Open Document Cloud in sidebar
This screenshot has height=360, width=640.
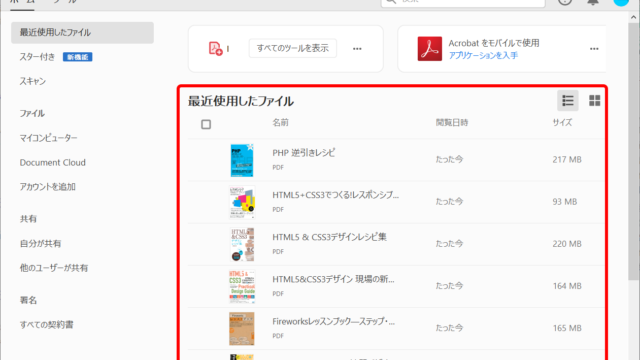[x=53, y=162]
